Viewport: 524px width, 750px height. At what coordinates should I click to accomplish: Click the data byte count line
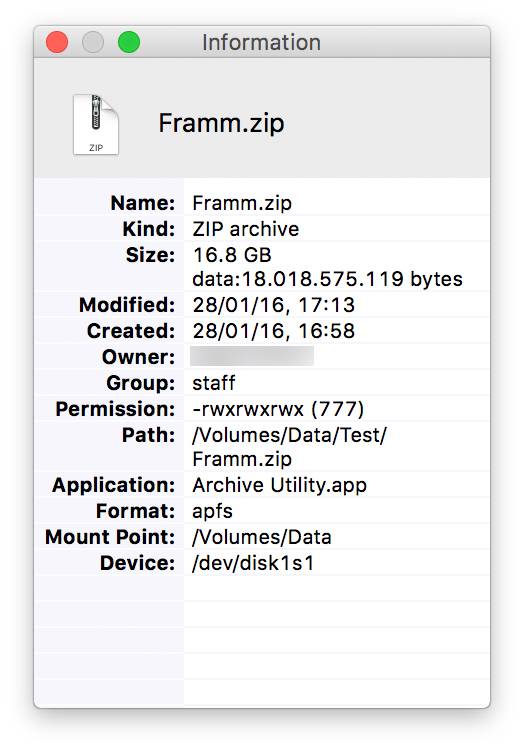tap(328, 279)
